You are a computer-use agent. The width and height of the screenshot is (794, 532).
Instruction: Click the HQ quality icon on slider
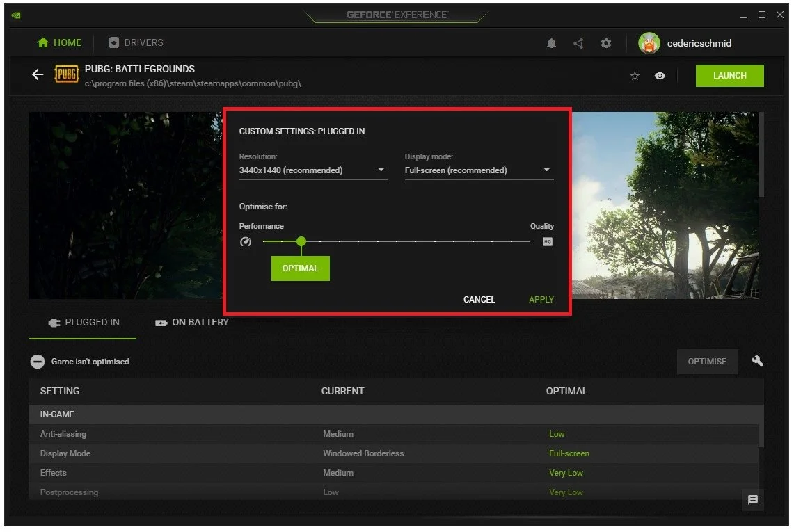pos(548,242)
